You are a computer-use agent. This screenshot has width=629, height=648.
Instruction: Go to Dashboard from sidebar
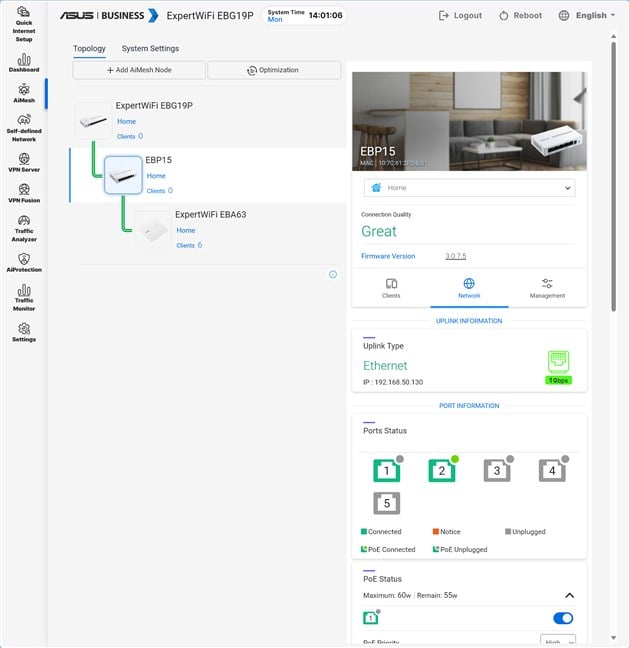point(24,63)
